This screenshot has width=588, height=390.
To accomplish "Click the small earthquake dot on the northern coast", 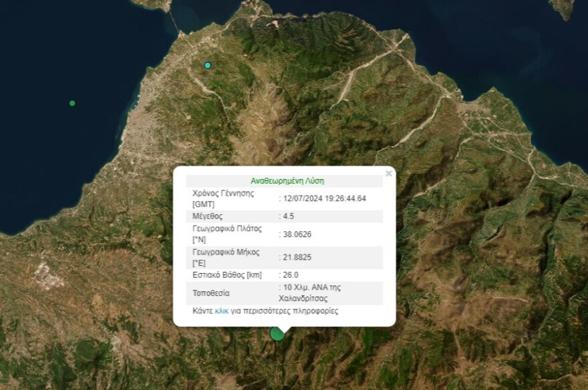I will (x=207, y=64).
